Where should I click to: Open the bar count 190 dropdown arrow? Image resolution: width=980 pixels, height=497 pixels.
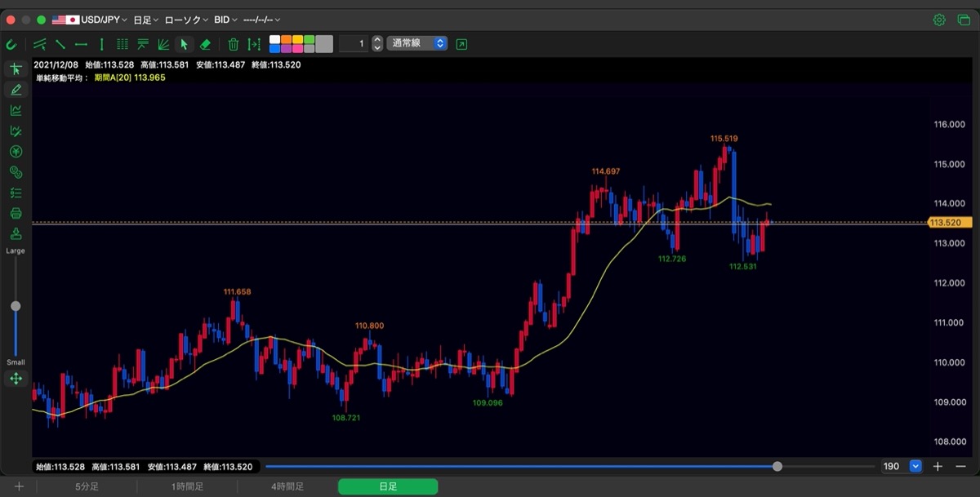[x=915, y=466]
